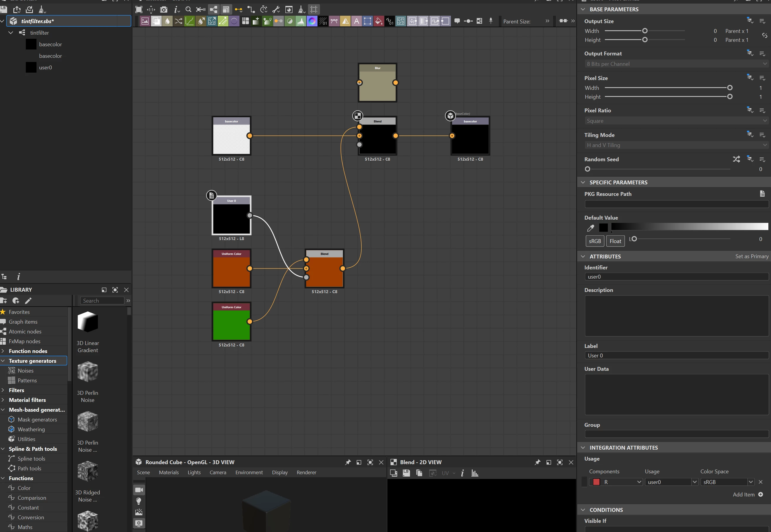Add a Text node from the toolbar
The image size is (771, 532).
[357, 21]
